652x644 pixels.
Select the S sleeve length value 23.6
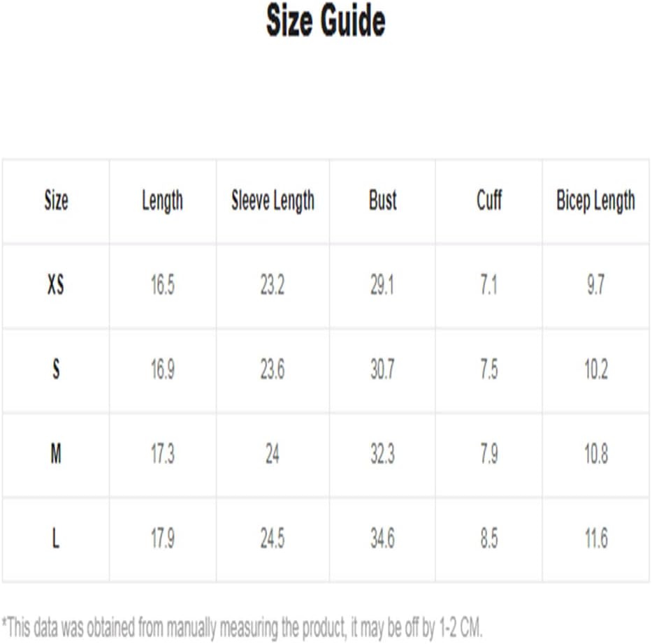pos(273,369)
